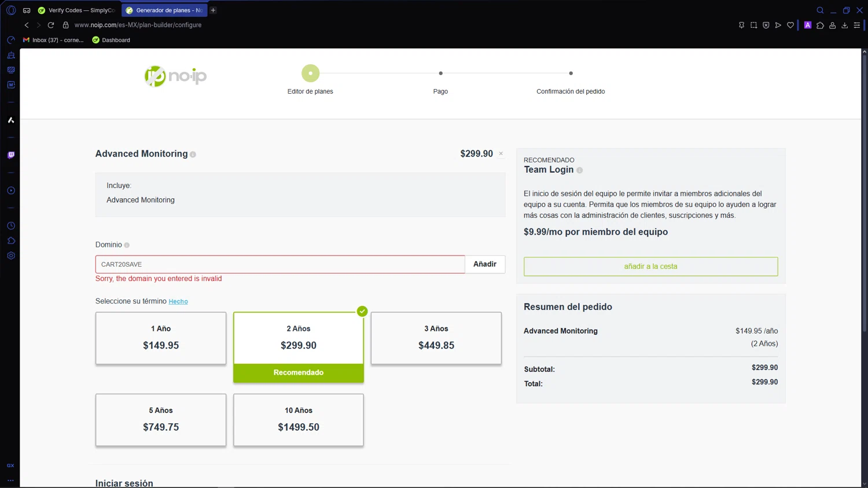Switch to Verify Codes — SimplyCodes tab
This screenshot has height=488, width=868.
(x=77, y=10)
